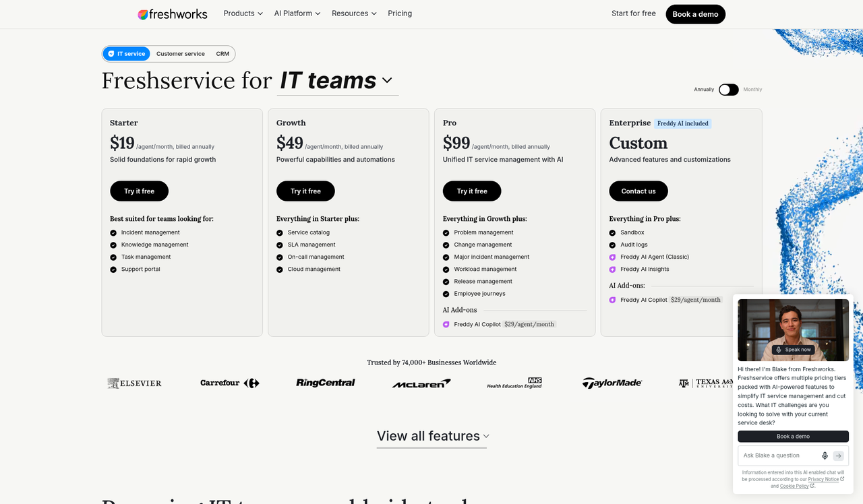Click Contact us for Enterprise plan
The height and width of the screenshot is (504, 863).
tap(638, 191)
